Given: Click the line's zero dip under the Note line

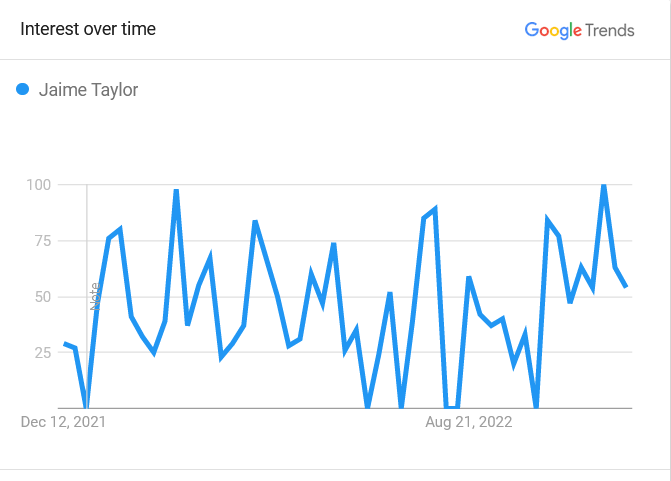Looking at the screenshot, I should coord(86,405).
